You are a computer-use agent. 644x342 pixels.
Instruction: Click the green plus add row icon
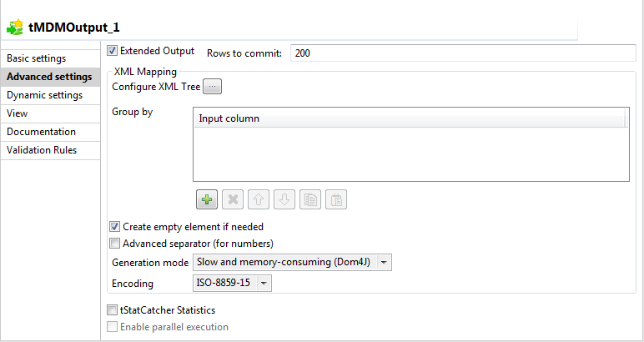click(x=206, y=199)
